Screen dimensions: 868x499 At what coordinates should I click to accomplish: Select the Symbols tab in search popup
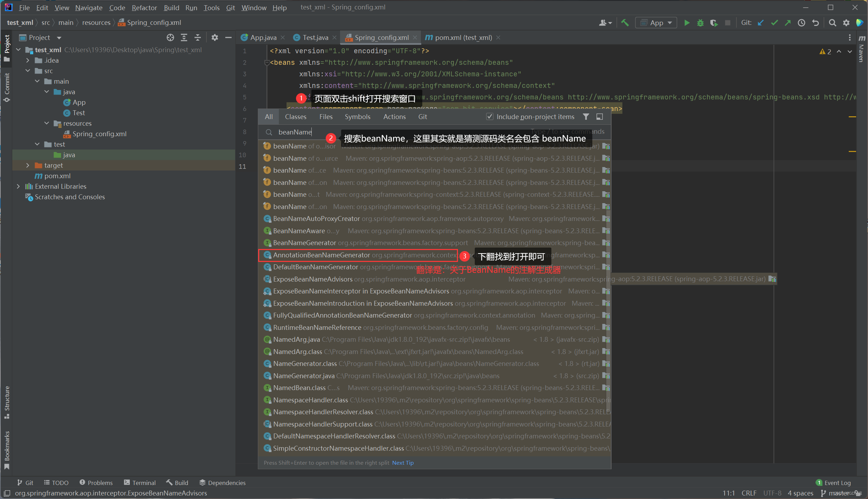pyautogui.click(x=357, y=117)
